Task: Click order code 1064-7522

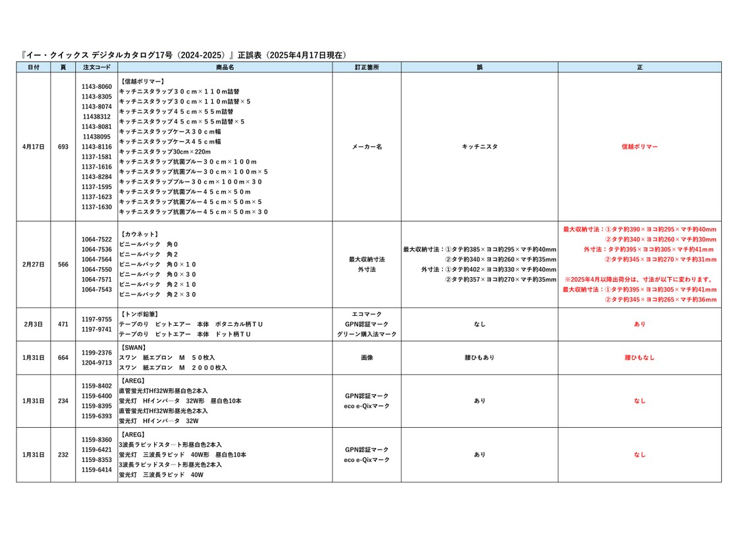Action: tap(96, 239)
